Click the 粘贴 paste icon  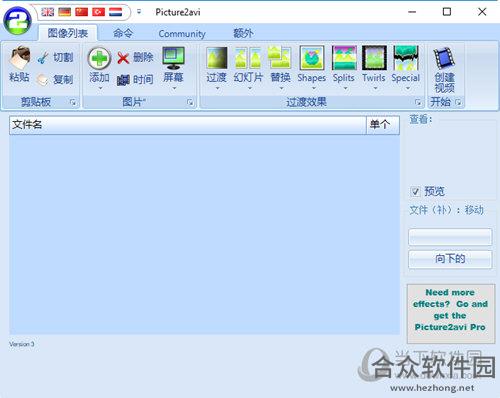[x=19, y=57]
